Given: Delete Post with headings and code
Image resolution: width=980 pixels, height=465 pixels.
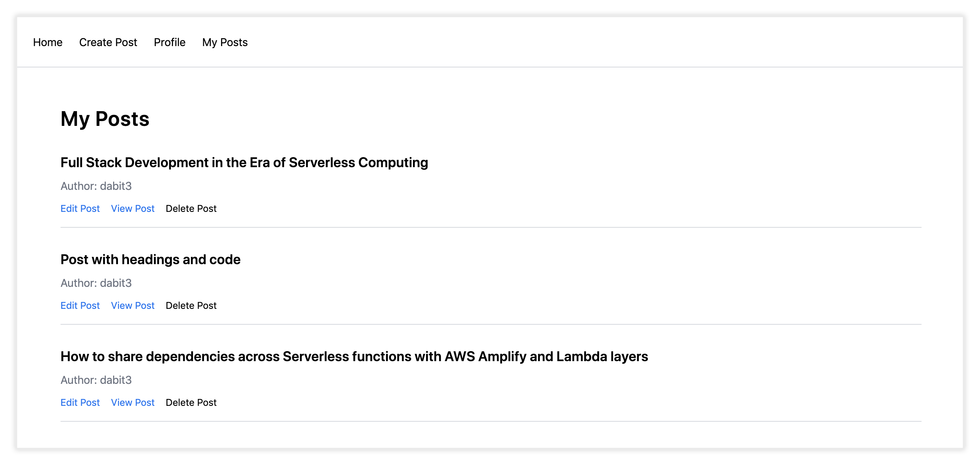Looking at the screenshot, I should point(191,306).
